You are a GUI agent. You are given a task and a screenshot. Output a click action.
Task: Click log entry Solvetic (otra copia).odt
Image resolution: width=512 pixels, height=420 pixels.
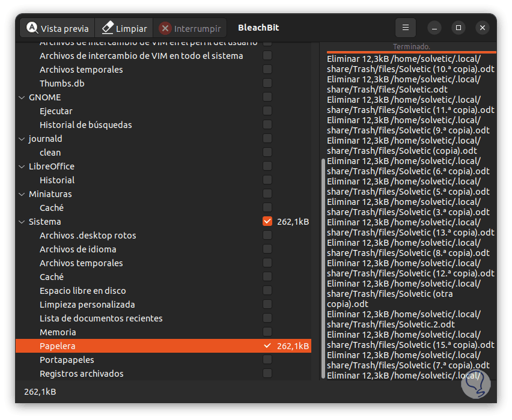click(x=404, y=294)
